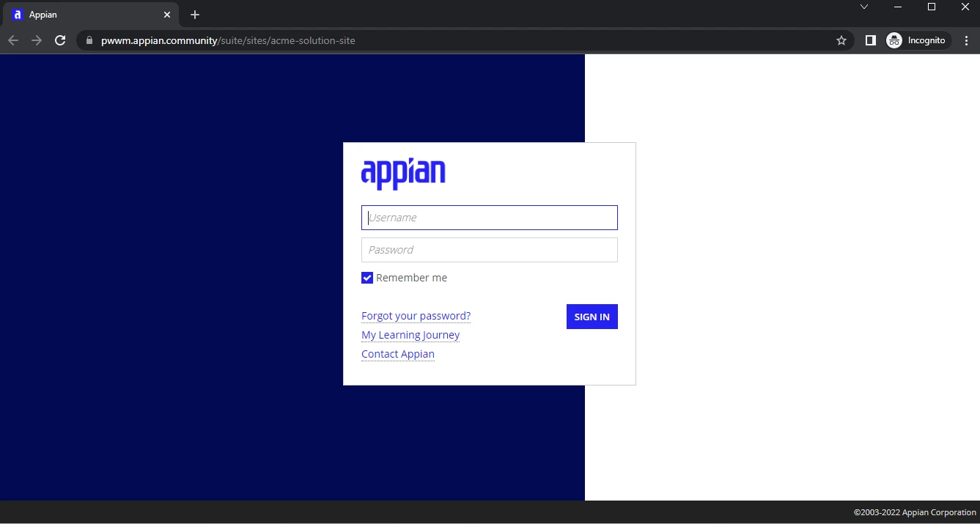Screen dimensions: 980x524
Task: Click the SIGN IN button
Action: pyautogui.click(x=592, y=317)
